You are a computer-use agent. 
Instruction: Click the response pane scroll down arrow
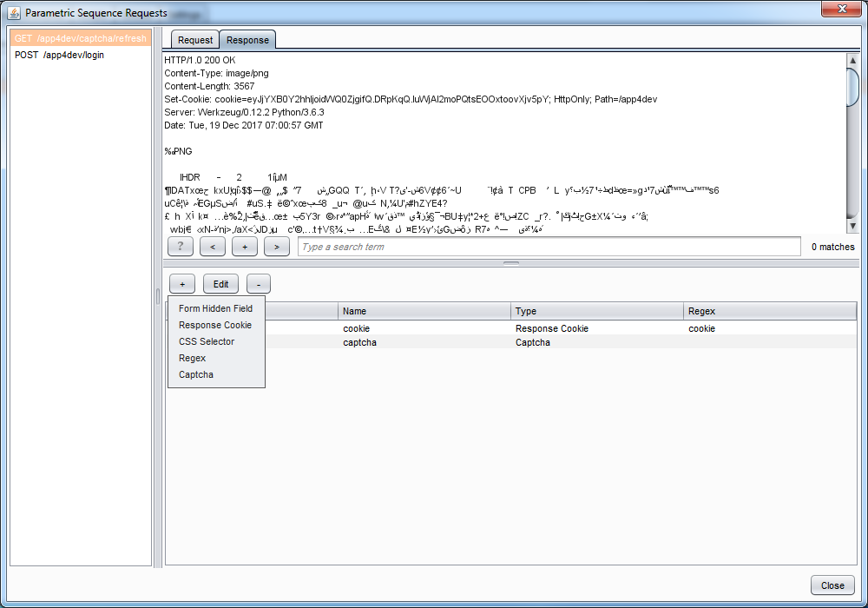[x=852, y=226]
